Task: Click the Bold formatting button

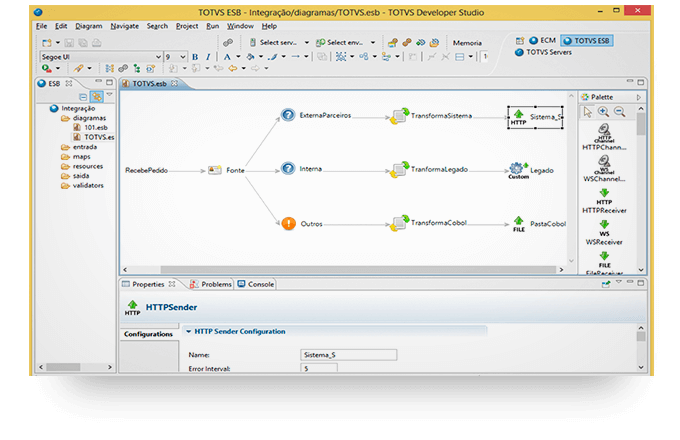Action: tap(195, 57)
